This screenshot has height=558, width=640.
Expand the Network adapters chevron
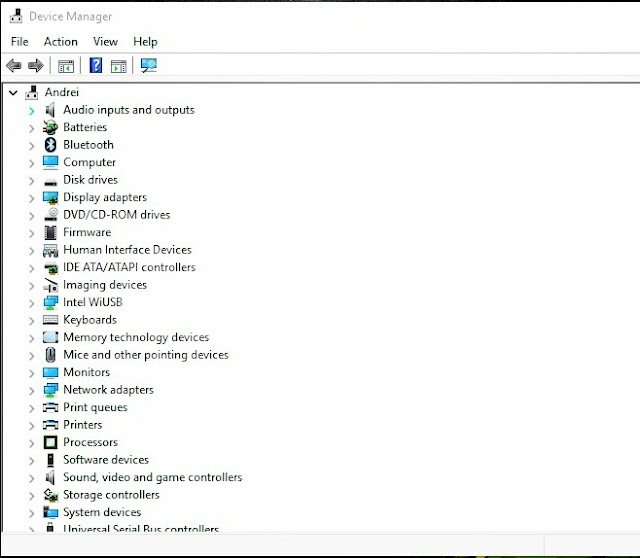(x=31, y=391)
